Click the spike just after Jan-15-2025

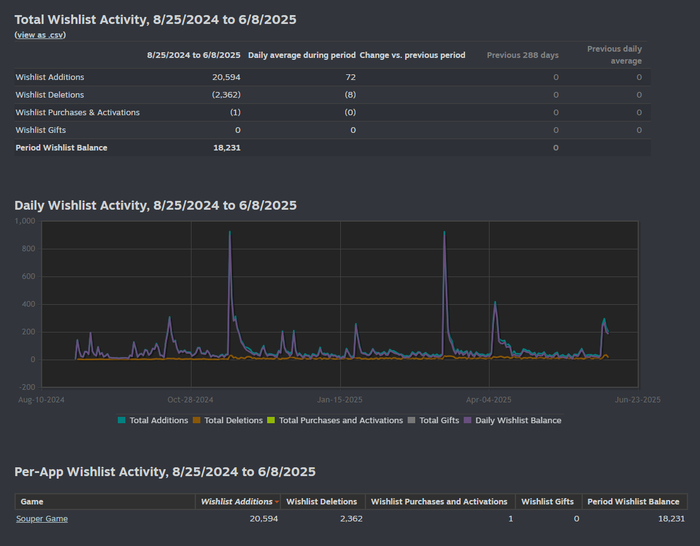[x=356, y=325]
